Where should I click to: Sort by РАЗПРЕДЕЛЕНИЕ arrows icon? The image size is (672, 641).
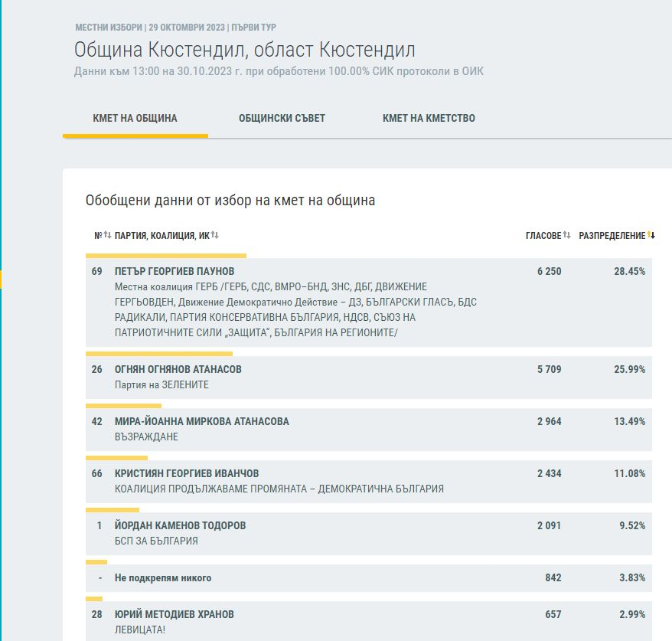tap(651, 235)
